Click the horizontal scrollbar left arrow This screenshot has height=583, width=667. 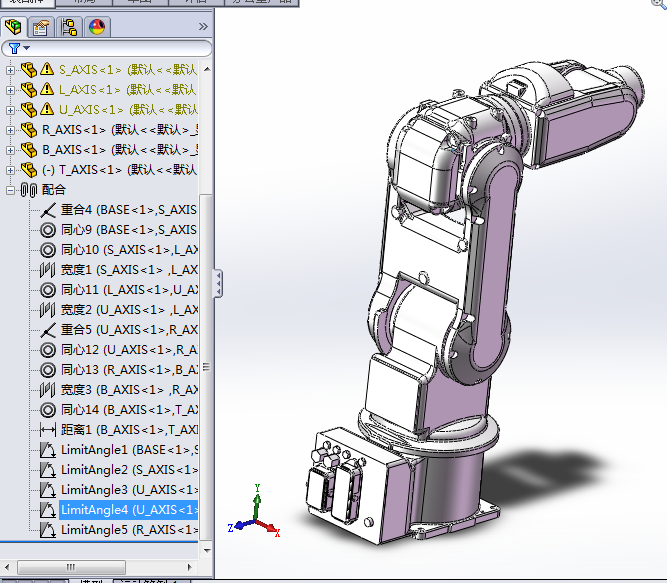(x=7, y=567)
